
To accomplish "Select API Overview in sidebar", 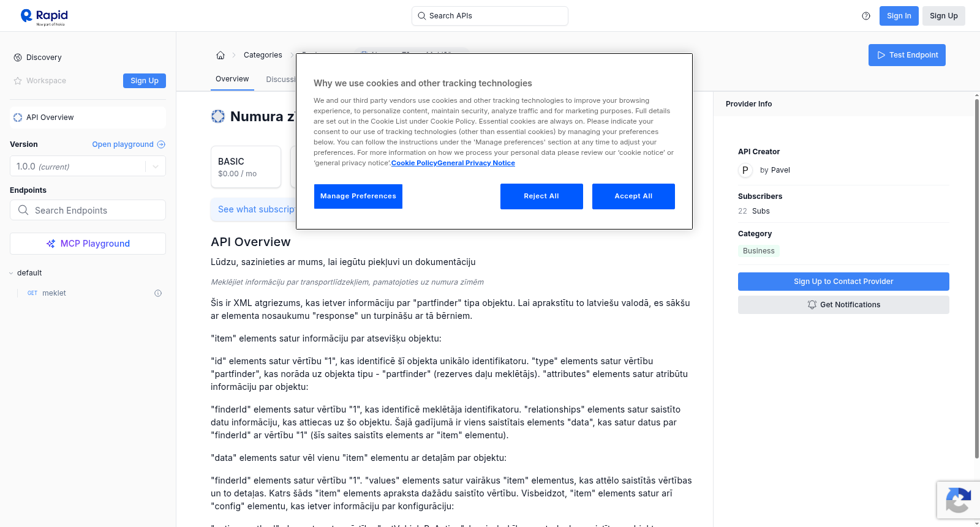I will (x=88, y=118).
